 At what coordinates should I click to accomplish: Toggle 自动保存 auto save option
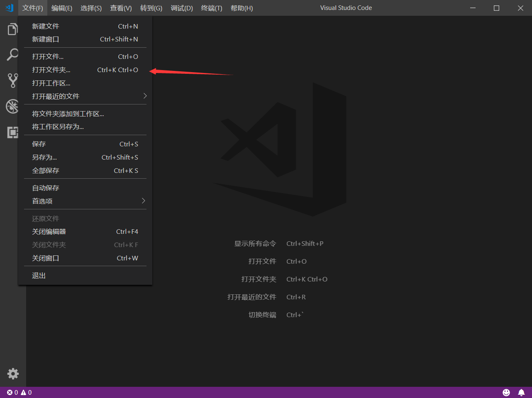[46, 188]
